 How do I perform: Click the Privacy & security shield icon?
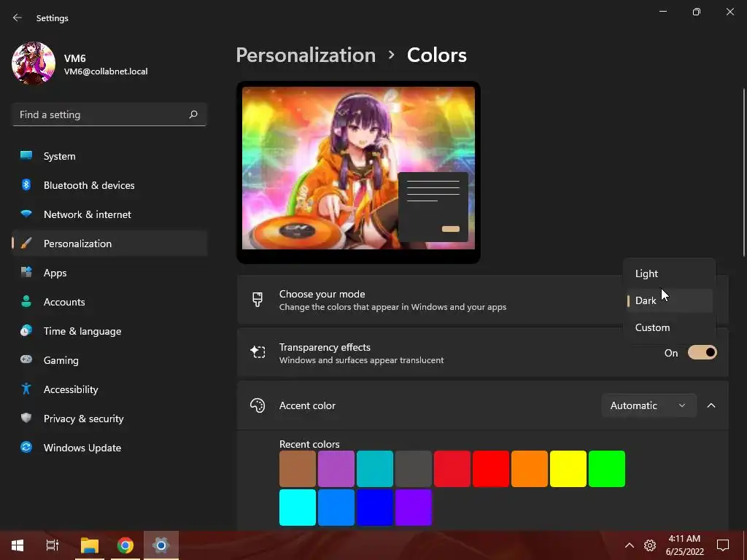click(26, 418)
